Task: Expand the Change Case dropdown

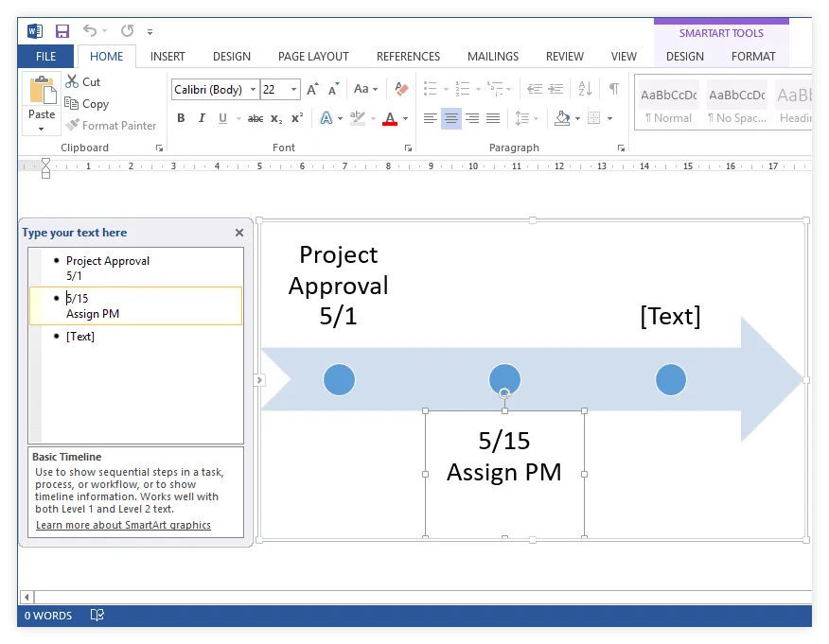Action: [365, 90]
